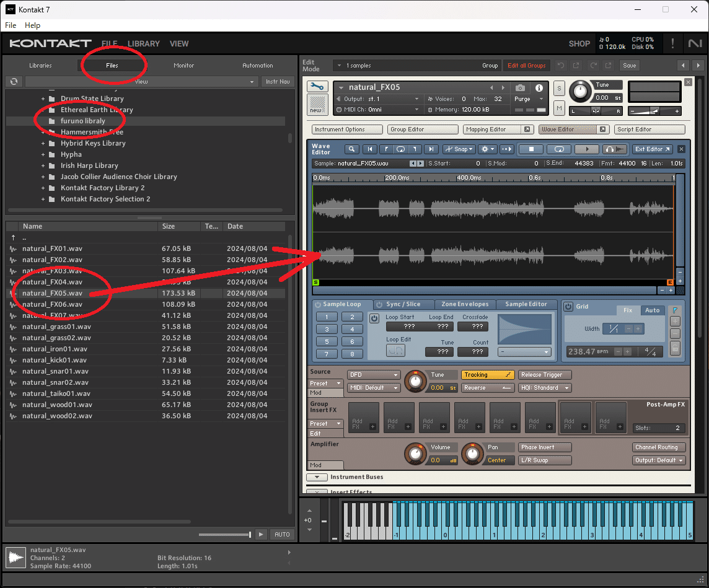This screenshot has width=709, height=588.
Task: Close the Wave Editor panel
Action: pos(681,149)
